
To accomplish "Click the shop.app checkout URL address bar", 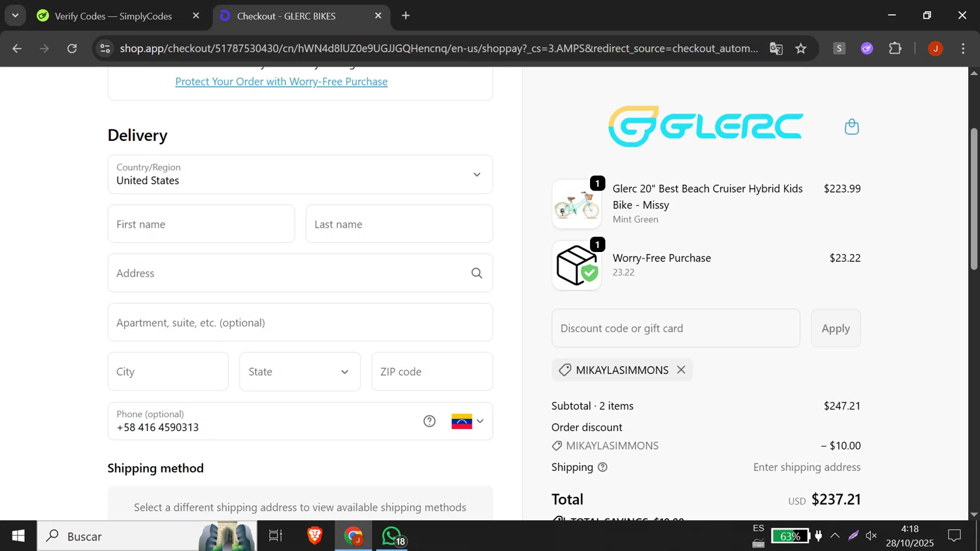I will [439, 48].
